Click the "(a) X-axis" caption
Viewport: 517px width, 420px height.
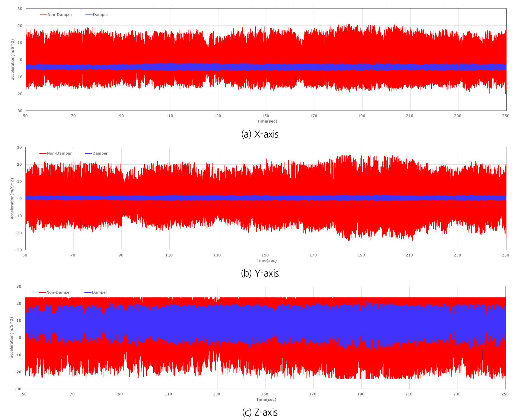(x=260, y=134)
